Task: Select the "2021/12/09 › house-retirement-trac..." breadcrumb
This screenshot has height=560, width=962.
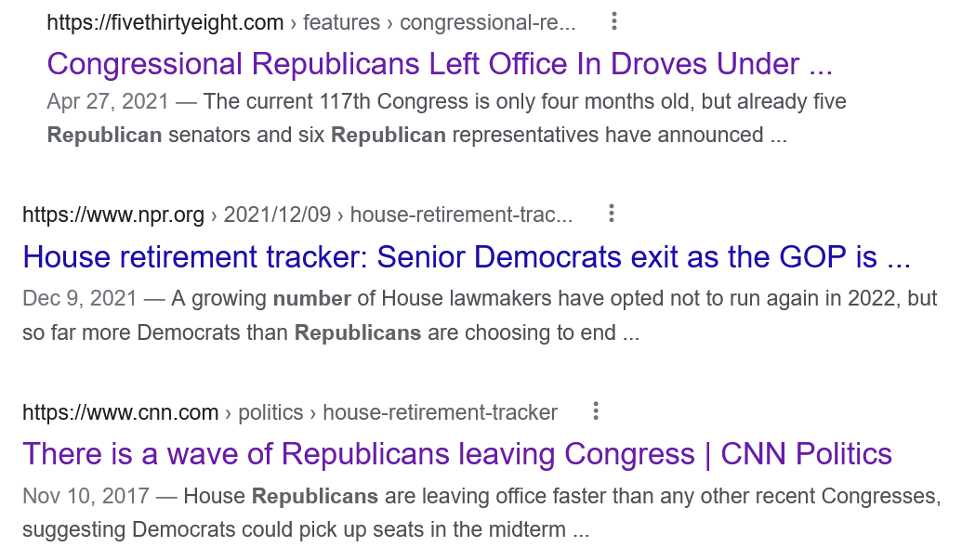Action: 398,215
